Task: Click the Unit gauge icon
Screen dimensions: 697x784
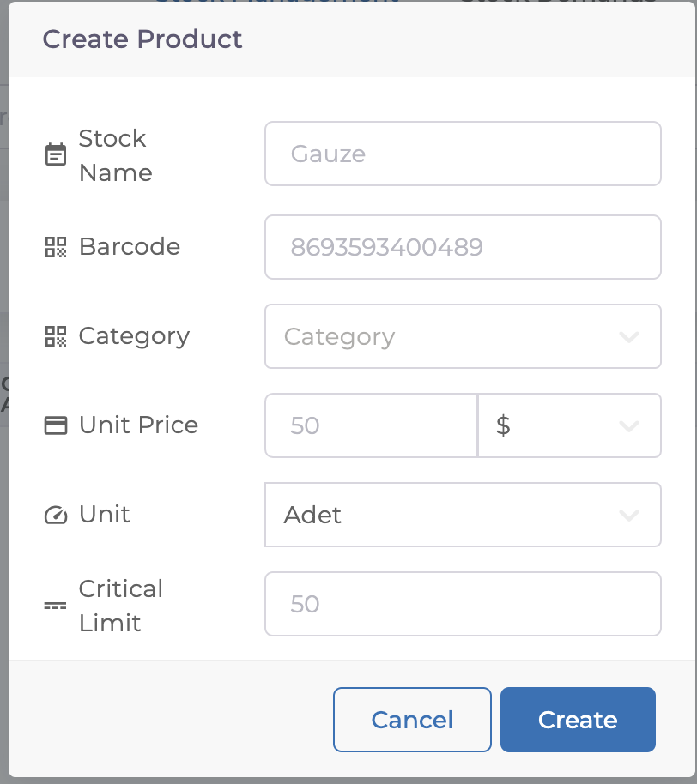Action: (x=56, y=515)
